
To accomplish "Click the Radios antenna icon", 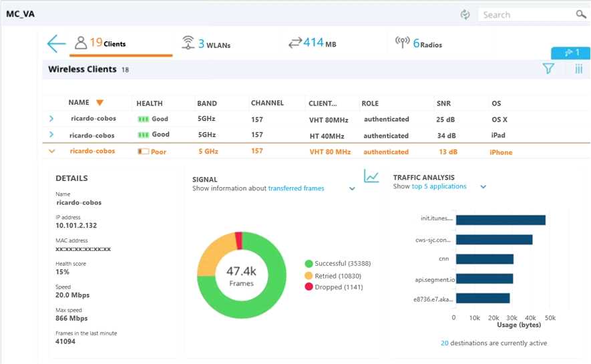I will (x=402, y=43).
